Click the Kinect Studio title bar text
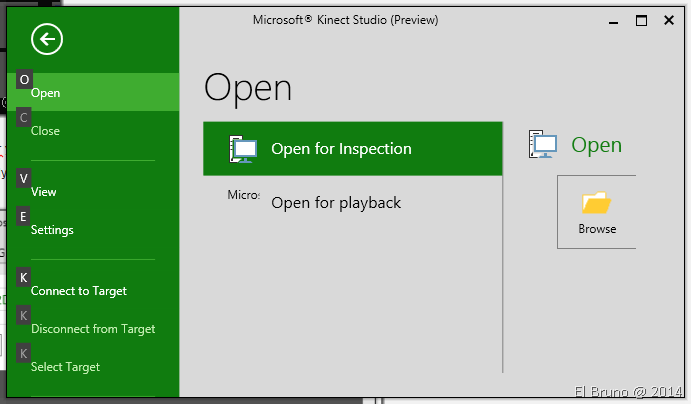The image size is (691, 404). (347, 20)
